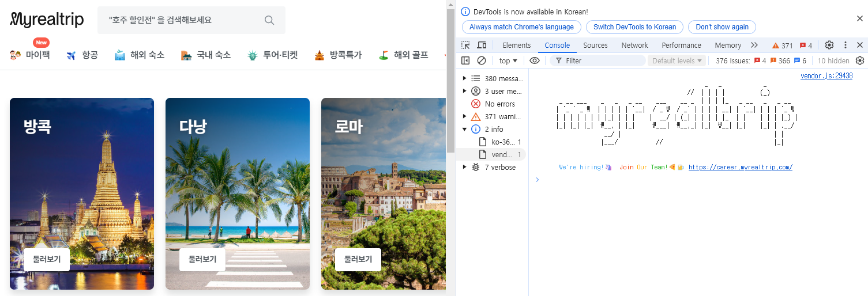Expand the 3 user messages group
The width and height of the screenshot is (868, 296).
(465, 91)
